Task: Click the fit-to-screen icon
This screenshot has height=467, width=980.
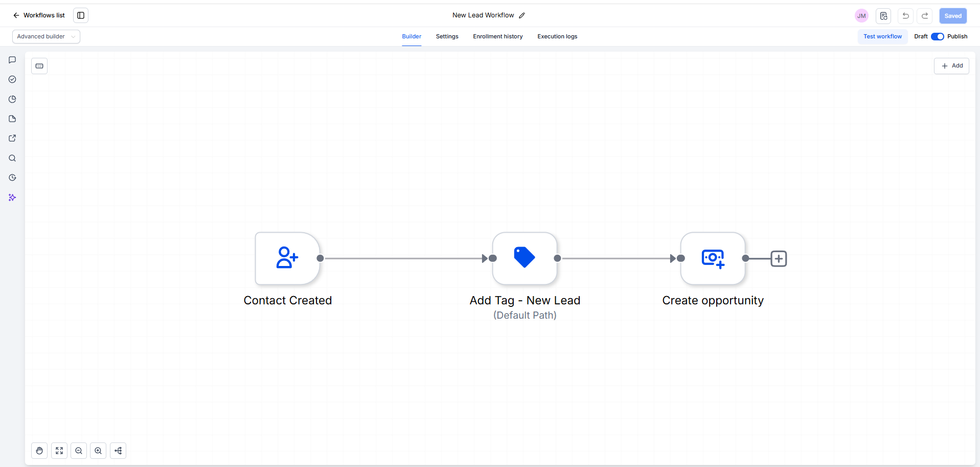Action: click(x=59, y=451)
